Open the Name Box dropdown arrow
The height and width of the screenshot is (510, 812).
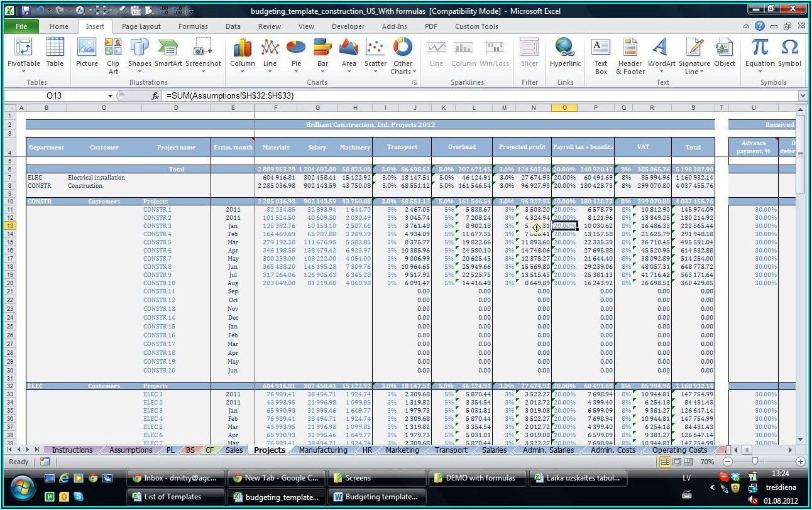tap(110, 96)
